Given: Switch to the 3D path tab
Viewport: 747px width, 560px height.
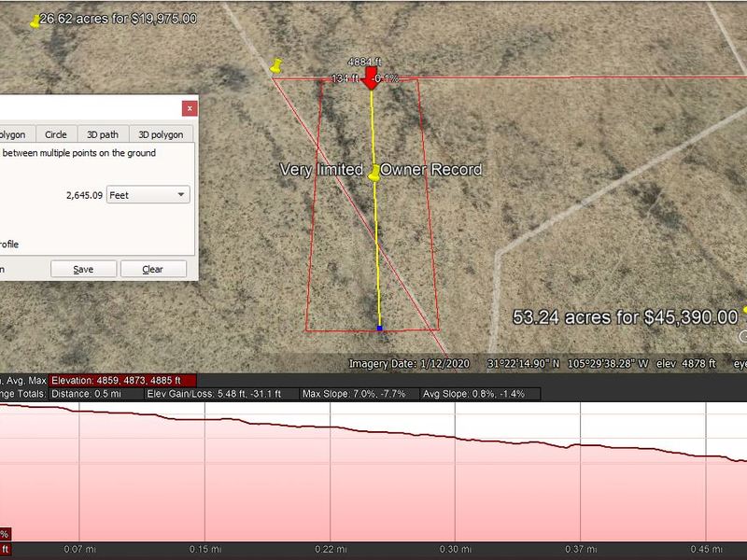Looking at the screenshot, I should [x=103, y=133].
